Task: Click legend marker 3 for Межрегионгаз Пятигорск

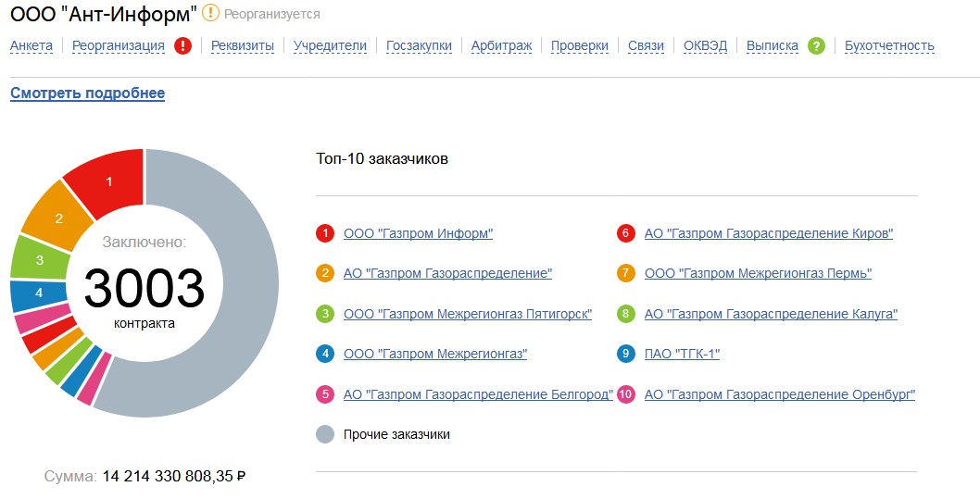Action: click(325, 314)
